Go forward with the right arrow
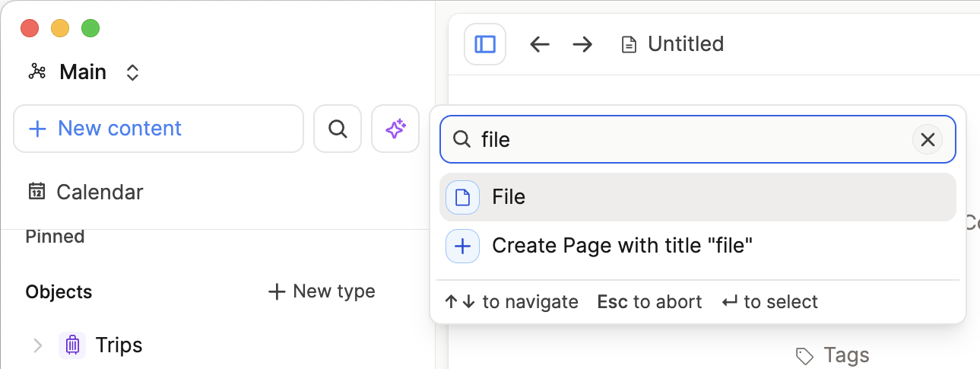This screenshot has height=369, width=980. (582, 44)
